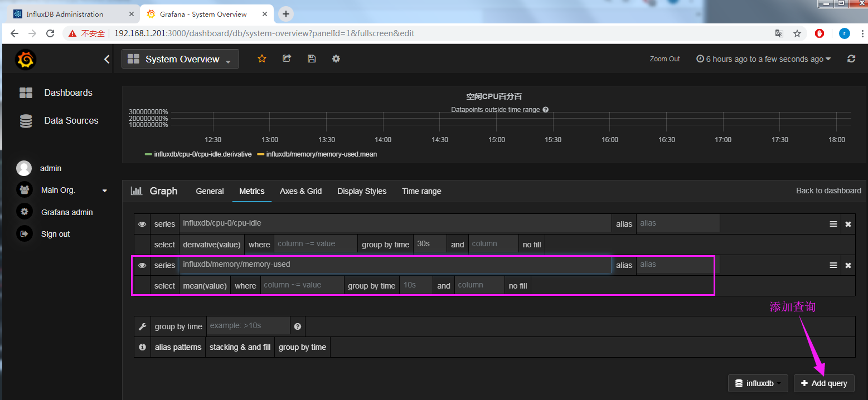
Task: Click the red extension icon in toolbar
Action: 819,33
